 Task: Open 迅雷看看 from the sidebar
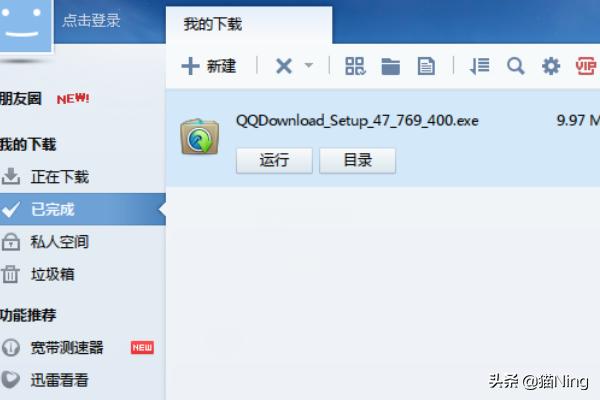(x=60, y=380)
